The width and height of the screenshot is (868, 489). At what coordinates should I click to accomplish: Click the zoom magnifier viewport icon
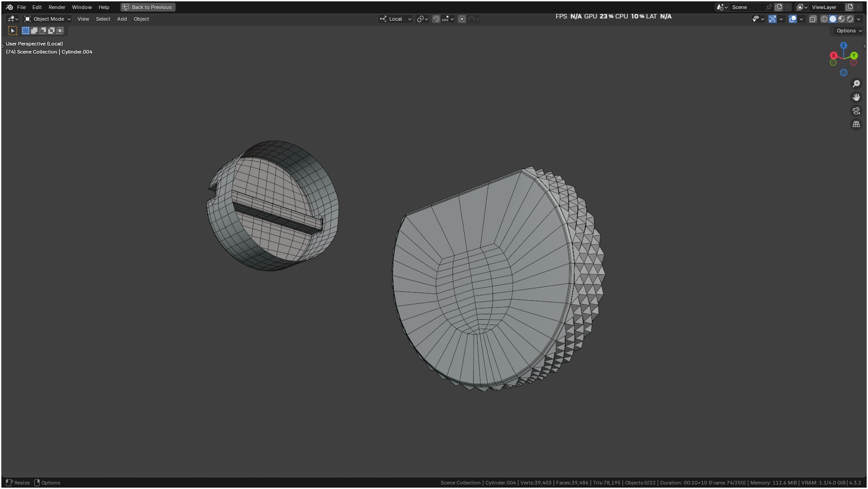856,84
